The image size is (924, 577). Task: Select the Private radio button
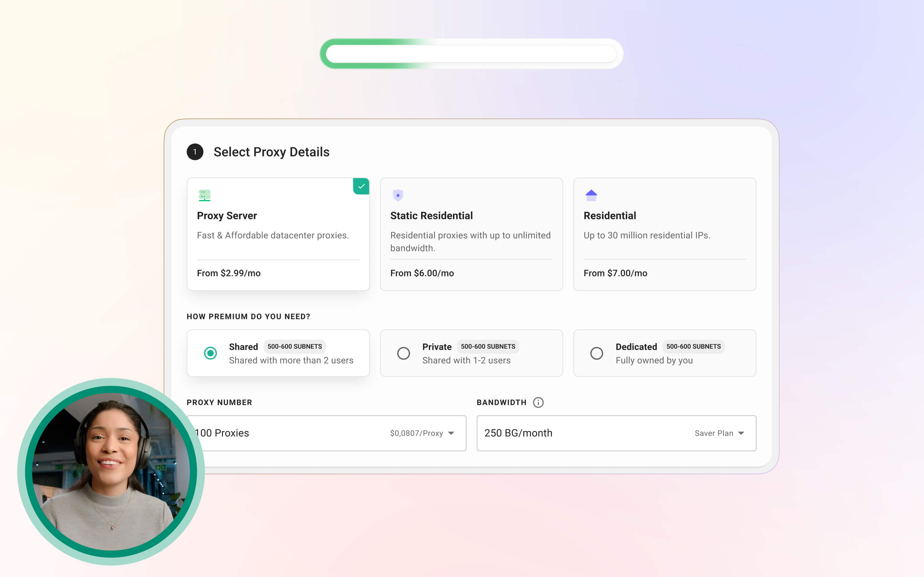tap(404, 353)
